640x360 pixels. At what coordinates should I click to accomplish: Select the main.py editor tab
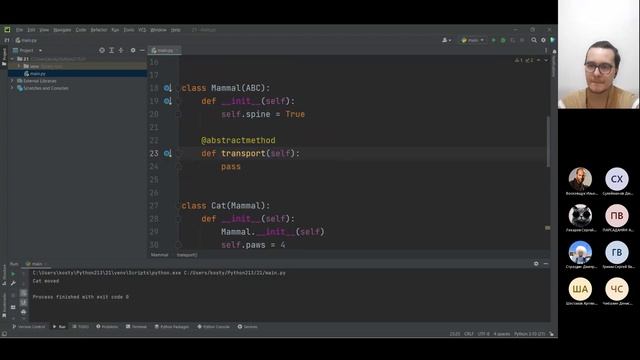(165, 50)
